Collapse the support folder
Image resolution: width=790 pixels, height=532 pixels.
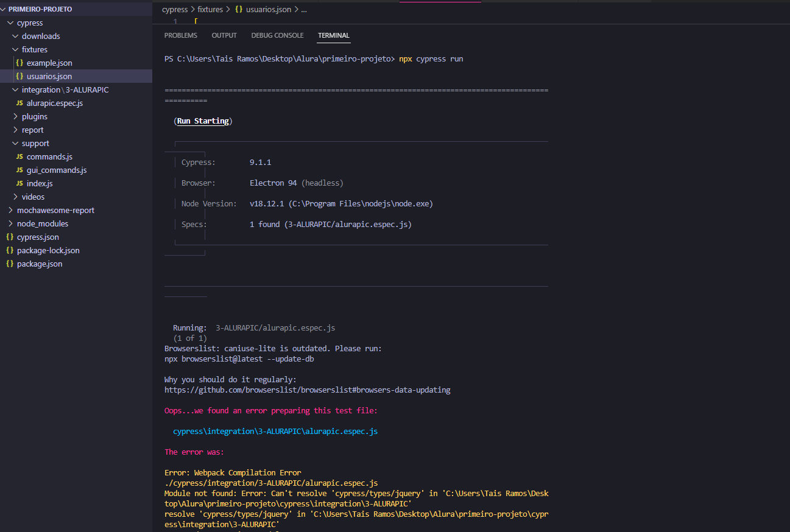tap(16, 144)
